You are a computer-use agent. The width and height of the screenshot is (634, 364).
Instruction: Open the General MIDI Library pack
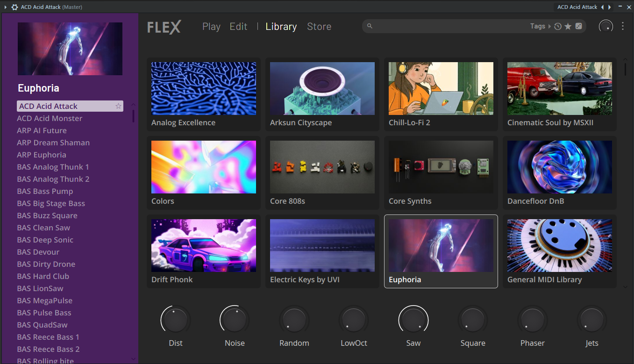click(x=560, y=251)
